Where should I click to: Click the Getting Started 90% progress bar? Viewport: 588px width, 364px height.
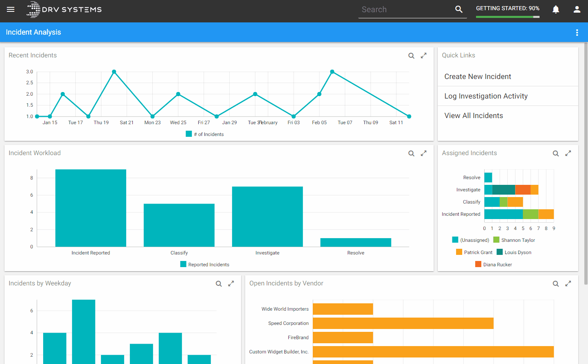[508, 17]
